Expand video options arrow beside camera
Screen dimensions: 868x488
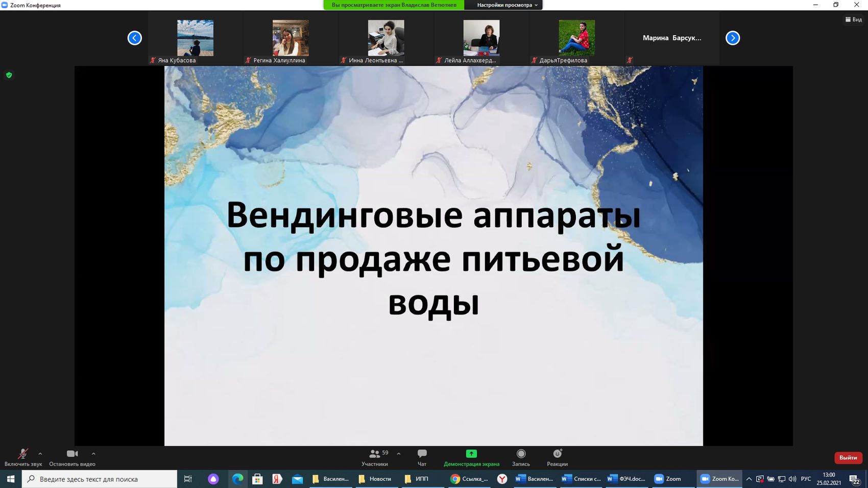[93, 453]
